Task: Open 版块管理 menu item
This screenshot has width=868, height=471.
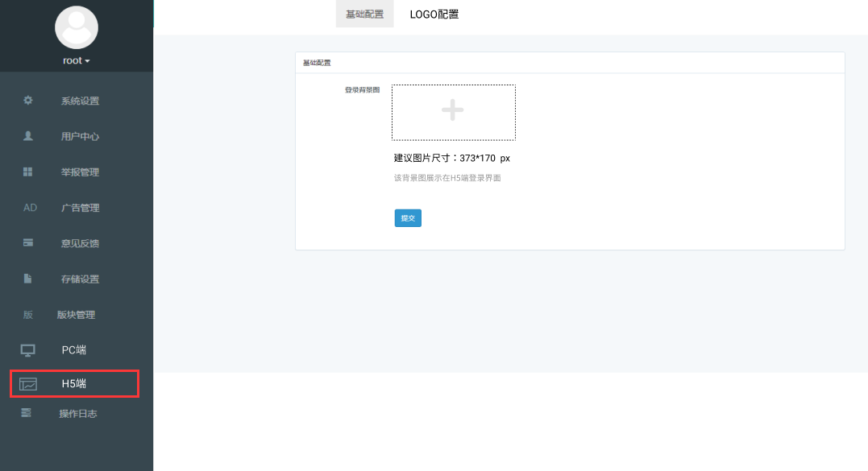Action: [x=77, y=315]
